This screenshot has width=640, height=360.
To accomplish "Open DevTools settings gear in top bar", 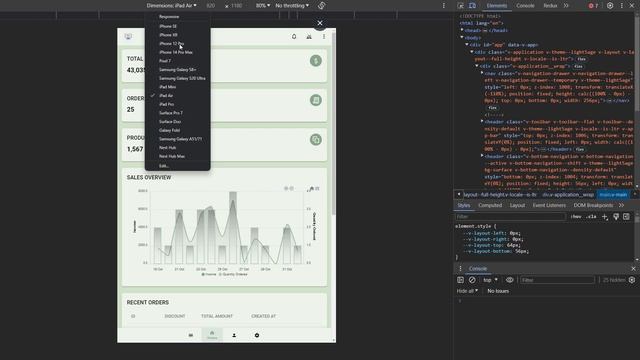I will click(x=610, y=6).
